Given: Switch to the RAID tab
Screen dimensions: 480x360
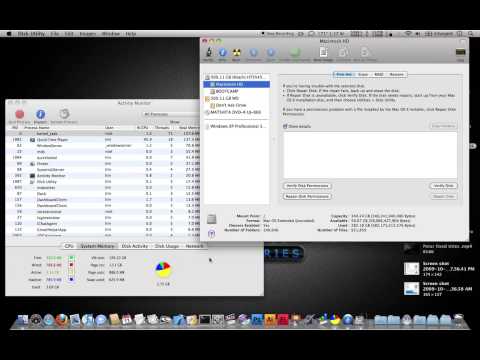Looking at the screenshot, I should (x=379, y=74).
